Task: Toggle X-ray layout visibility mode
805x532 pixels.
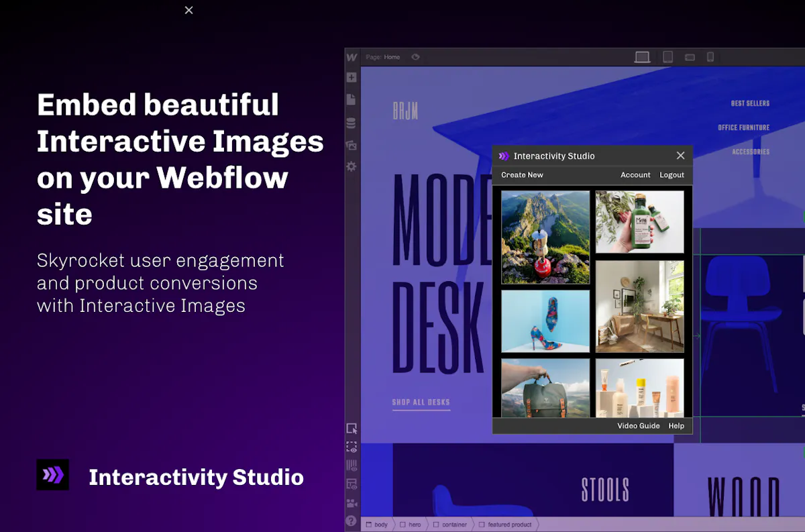Action: pyautogui.click(x=352, y=484)
